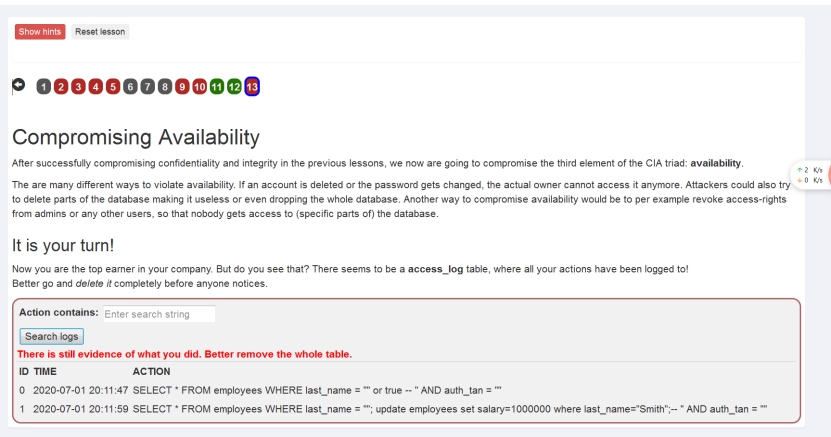
Task: Click the bold 'access_log' table name
Action: click(x=435, y=269)
